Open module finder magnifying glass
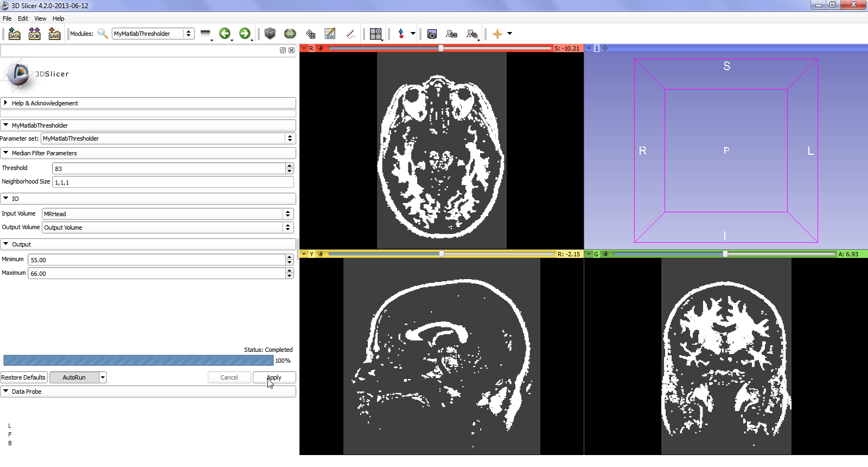The height and width of the screenshot is (467, 868). coord(103,34)
